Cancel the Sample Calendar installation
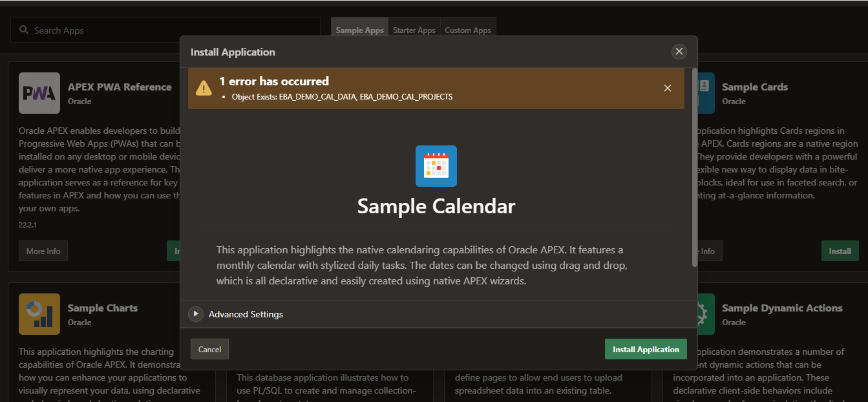The width and height of the screenshot is (868, 402). coord(209,348)
